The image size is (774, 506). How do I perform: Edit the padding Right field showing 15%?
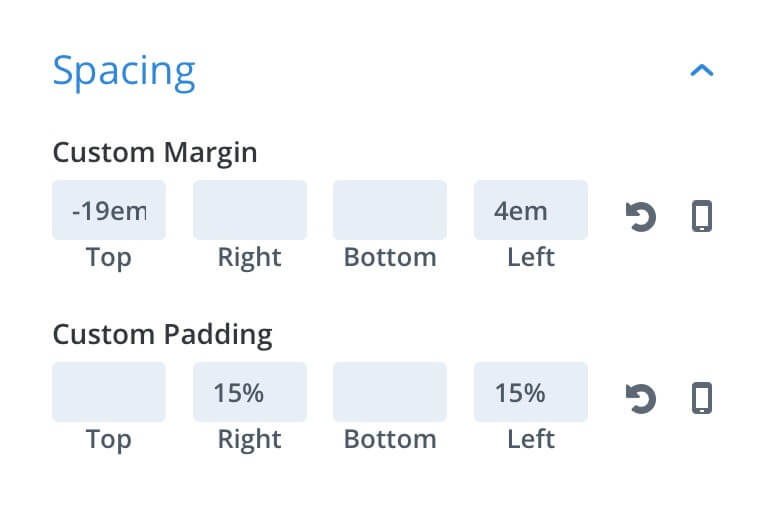(250, 392)
